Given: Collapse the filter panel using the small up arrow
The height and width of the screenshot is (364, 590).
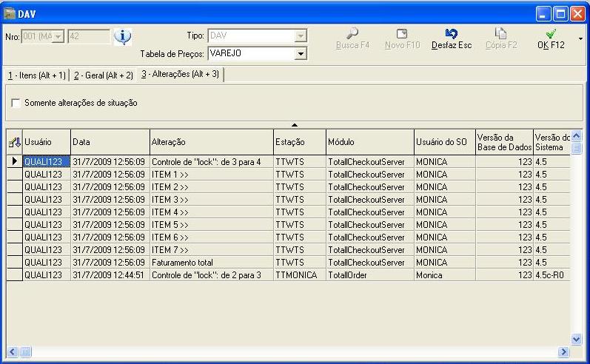Looking at the screenshot, I should (x=295, y=124).
